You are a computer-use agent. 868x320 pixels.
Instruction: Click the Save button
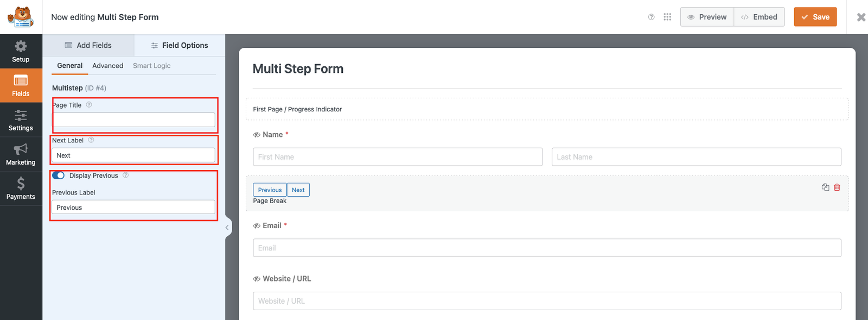pyautogui.click(x=815, y=17)
